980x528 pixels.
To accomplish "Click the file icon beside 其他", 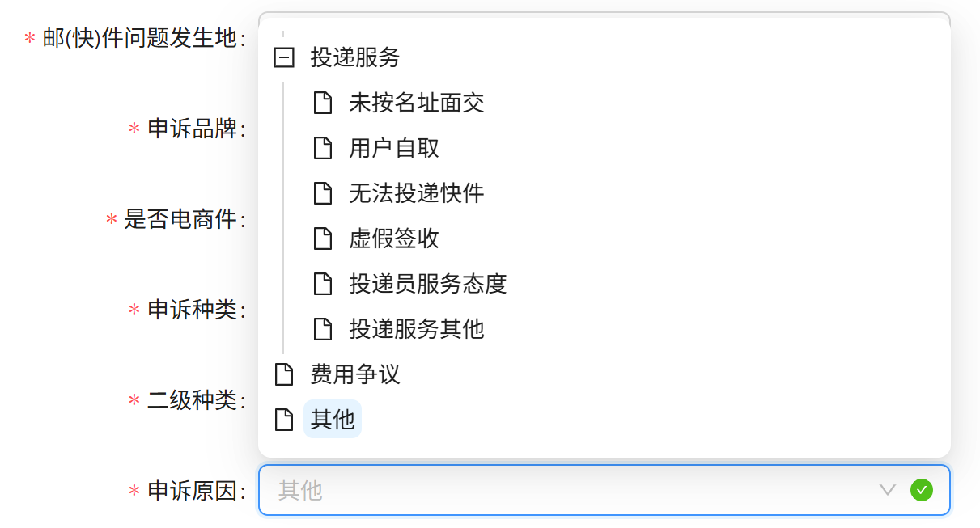I will coord(283,420).
